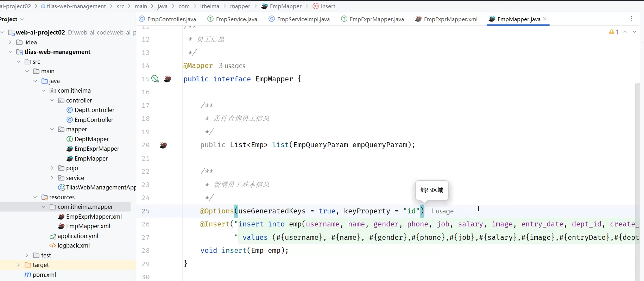Open the editor tabs more options menu
This screenshot has height=281, width=644.
(631, 19)
